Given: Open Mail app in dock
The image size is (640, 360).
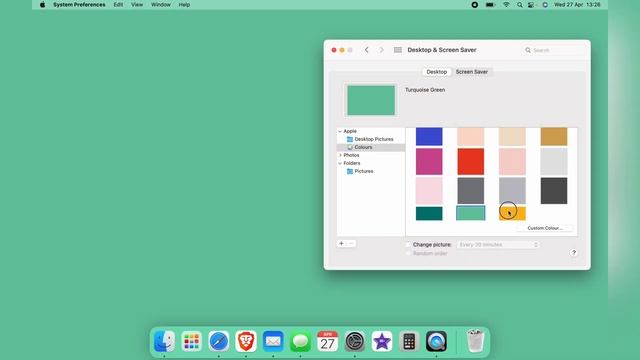Looking at the screenshot, I should [x=273, y=341].
